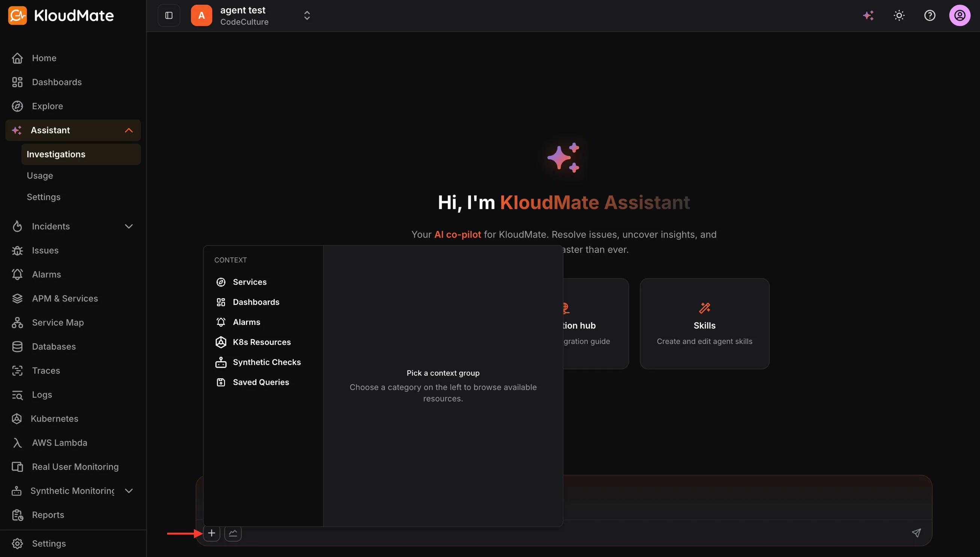The width and height of the screenshot is (980, 557).
Task: Select K8s Resources context group
Action: [263, 342]
